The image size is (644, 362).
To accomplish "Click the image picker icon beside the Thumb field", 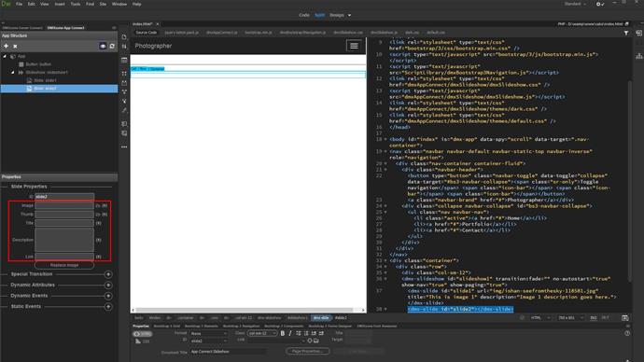I will [x=98, y=215].
